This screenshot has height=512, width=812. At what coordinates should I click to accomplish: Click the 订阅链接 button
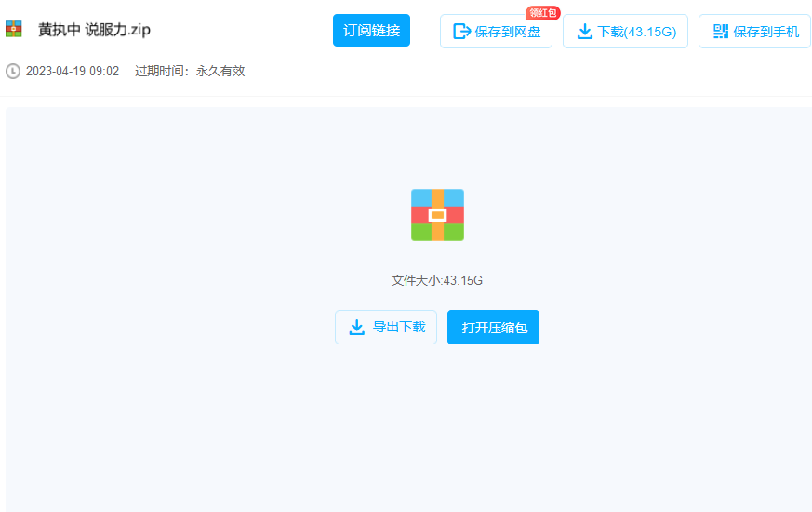371,30
